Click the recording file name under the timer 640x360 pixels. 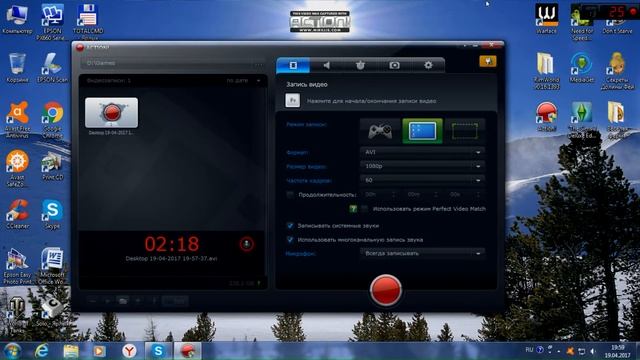coord(171,259)
